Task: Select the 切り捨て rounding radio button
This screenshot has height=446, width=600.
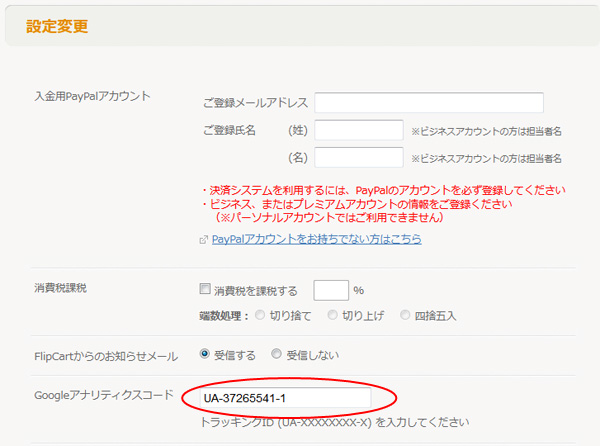Action: click(x=261, y=316)
